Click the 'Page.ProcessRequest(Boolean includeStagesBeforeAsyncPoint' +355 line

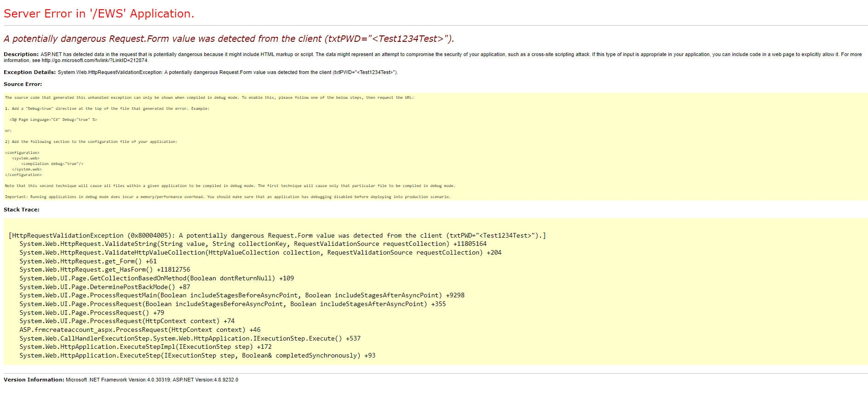(233, 304)
